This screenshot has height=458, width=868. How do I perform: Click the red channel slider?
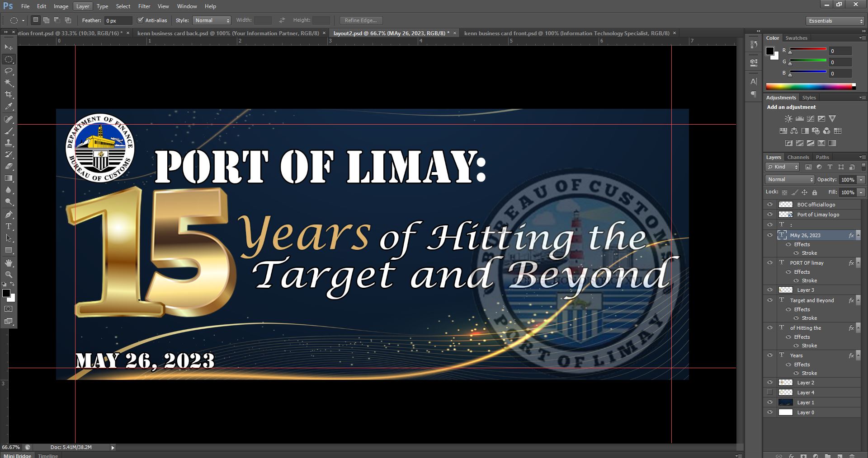coord(808,49)
